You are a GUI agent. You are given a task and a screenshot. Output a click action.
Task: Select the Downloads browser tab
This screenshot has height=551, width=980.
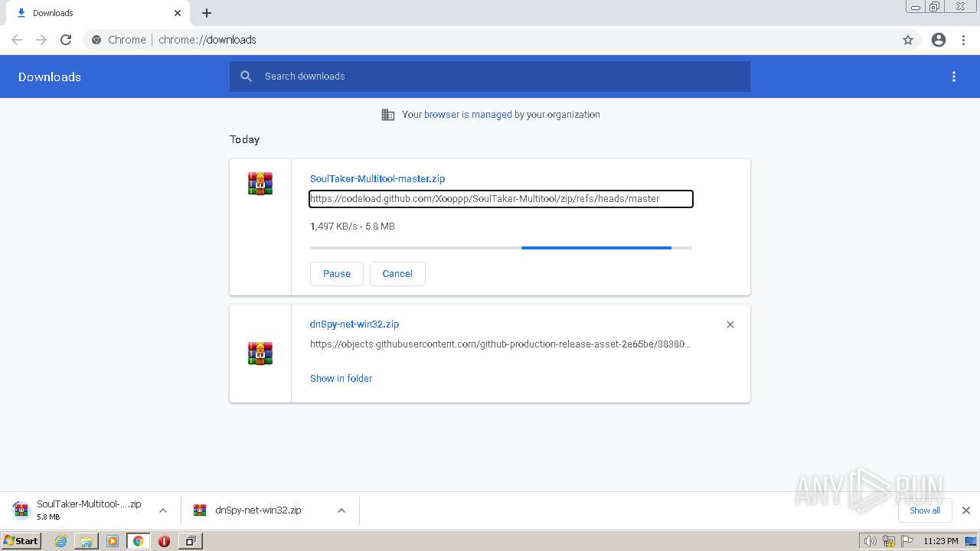click(98, 13)
